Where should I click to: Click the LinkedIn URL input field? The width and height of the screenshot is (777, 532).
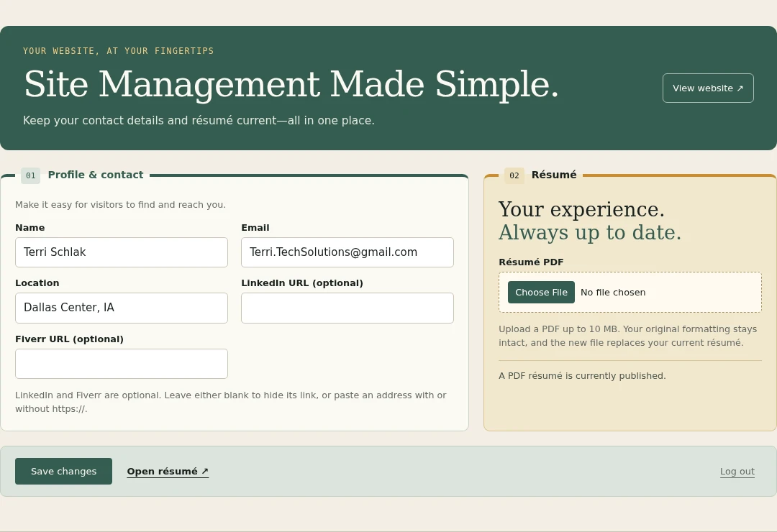coord(347,308)
